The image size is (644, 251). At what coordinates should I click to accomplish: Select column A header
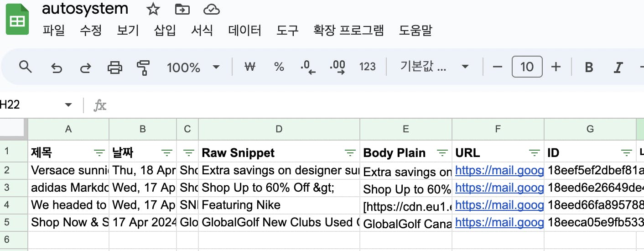coord(68,129)
